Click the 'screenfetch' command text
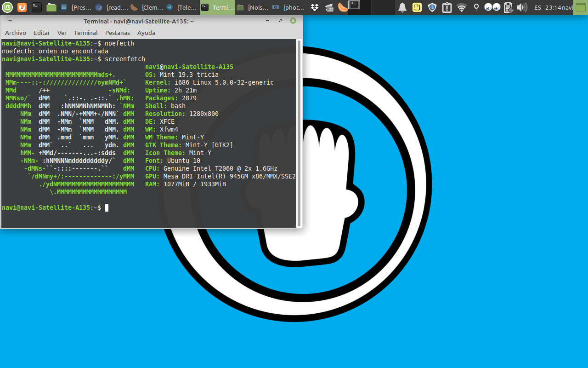Viewport: 588px width, 368px height. 125,59
